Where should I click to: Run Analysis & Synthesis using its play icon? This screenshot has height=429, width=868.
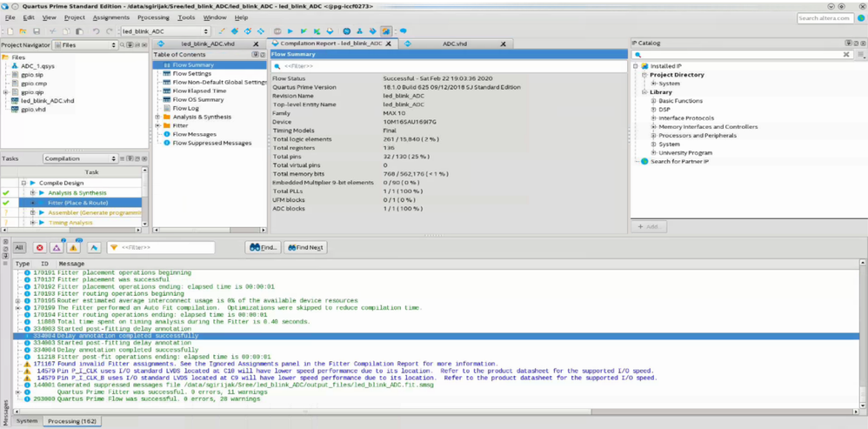[42, 193]
